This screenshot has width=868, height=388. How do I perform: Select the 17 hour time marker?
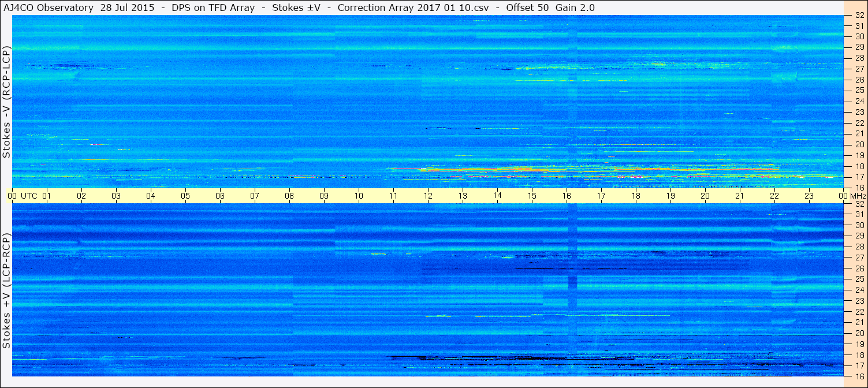(x=601, y=196)
